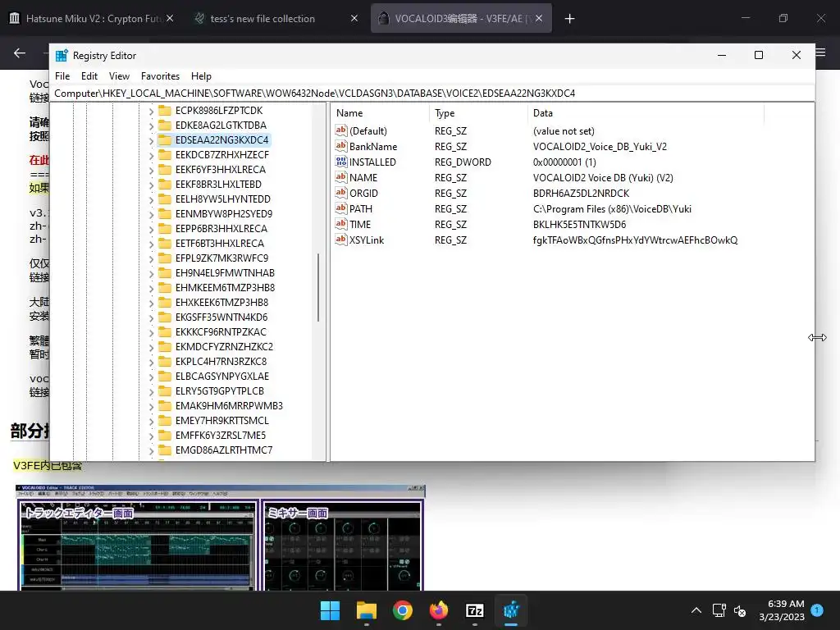Open the Edit menu
The width and height of the screenshot is (840, 630).
point(89,76)
